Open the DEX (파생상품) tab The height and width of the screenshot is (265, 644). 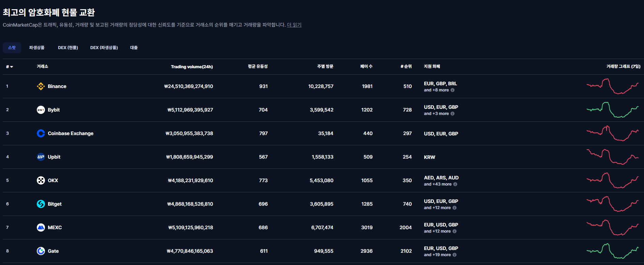tap(104, 48)
